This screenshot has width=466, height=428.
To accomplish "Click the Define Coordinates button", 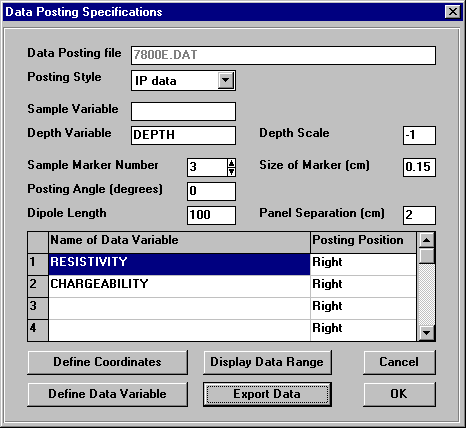I will 107,362.
